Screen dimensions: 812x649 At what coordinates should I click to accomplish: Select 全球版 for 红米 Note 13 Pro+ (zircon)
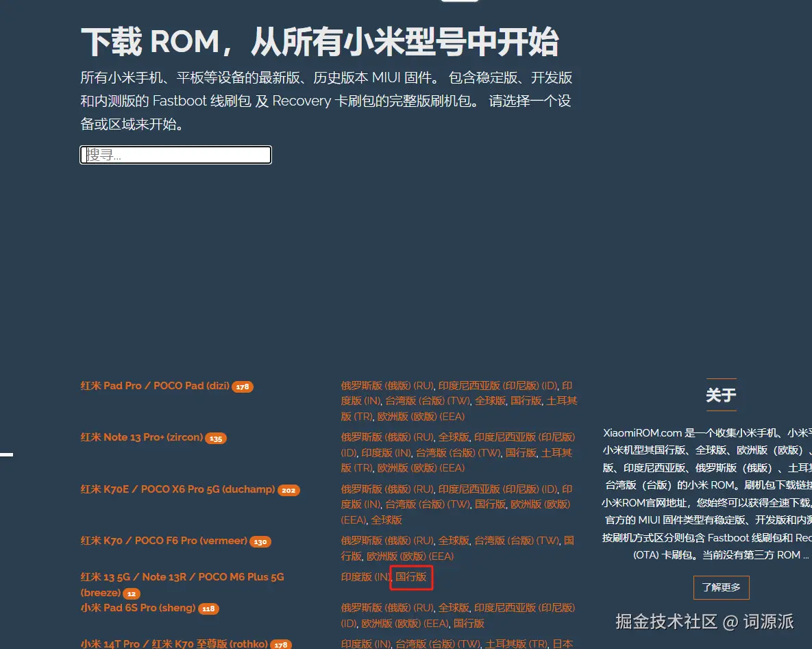coord(454,437)
